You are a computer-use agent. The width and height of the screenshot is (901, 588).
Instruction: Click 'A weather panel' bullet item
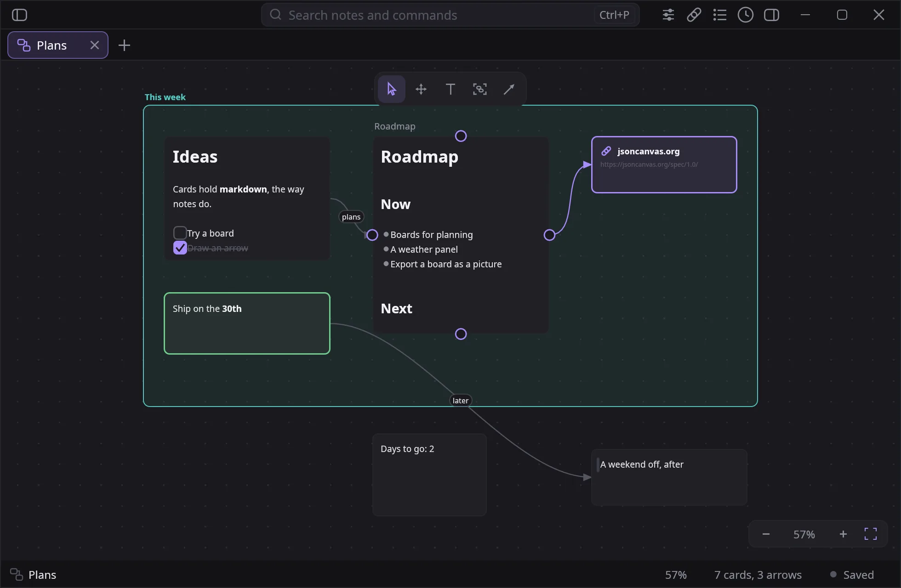click(x=424, y=249)
